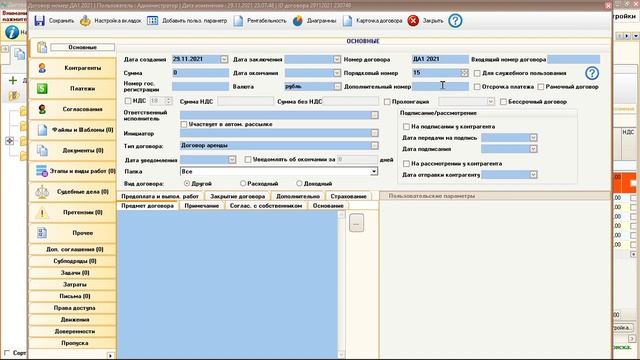Image resolution: width=640 pixels, height=360 pixels.
Task: Switch to the Примечание tab
Action: 202,206
